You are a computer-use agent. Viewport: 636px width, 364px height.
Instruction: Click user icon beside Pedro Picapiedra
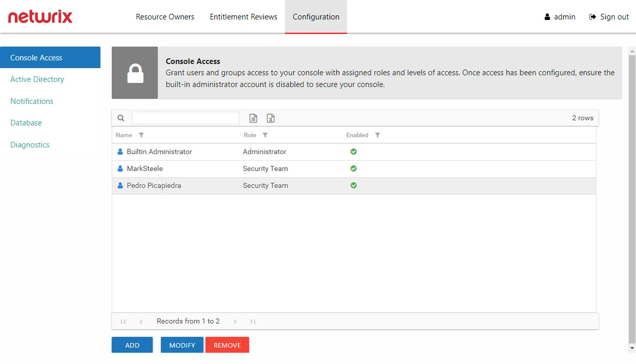pos(120,185)
